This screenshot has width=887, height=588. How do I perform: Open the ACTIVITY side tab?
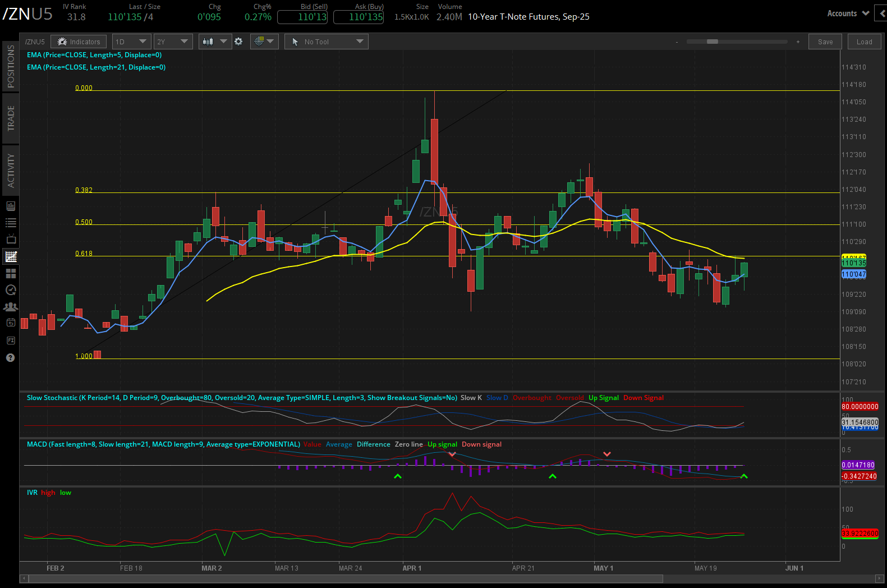pyautogui.click(x=10, y=170)
